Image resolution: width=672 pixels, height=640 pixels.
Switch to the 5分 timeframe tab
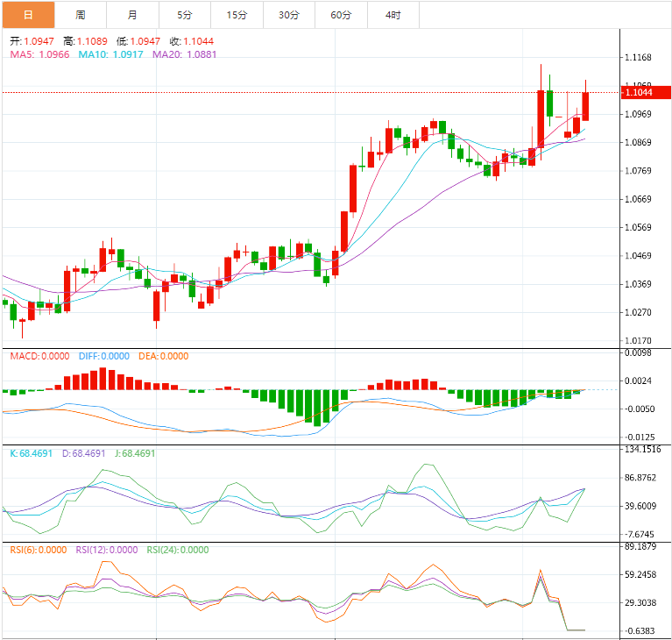[184, 15]
